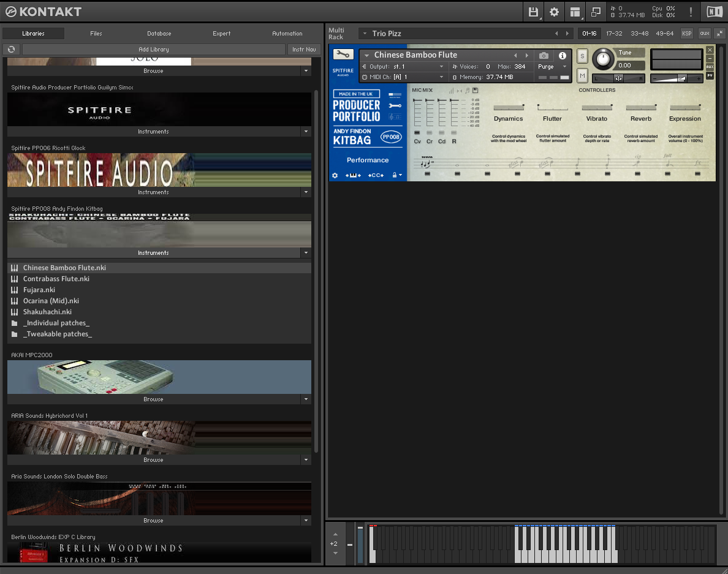This screenshot has height=574, width=728.
Task: Open the ostinatum notes panel icon
Action: 395,117
